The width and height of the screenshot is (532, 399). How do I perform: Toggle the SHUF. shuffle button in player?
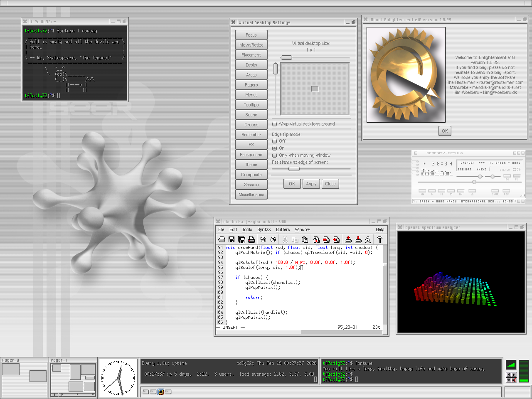click(495, 191)
